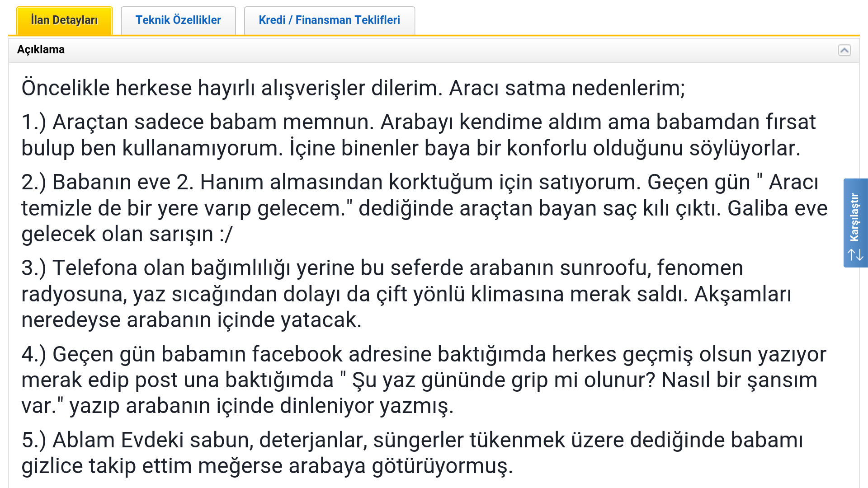Image resolution: width=868 pixels, height=488 pixels.
Task: Click reason 1 about babam memnun
Action: pos(419,135)
